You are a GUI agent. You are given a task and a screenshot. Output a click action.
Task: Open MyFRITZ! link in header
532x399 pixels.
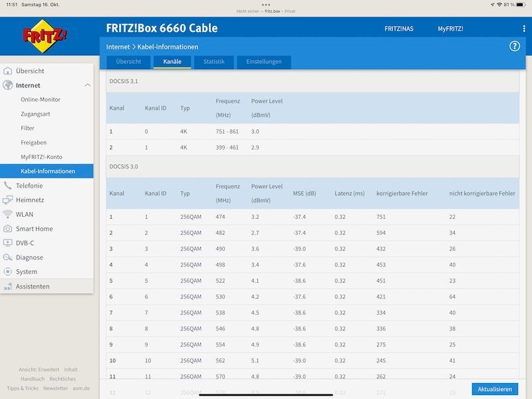pyautogui.click(x=450, y=29)
